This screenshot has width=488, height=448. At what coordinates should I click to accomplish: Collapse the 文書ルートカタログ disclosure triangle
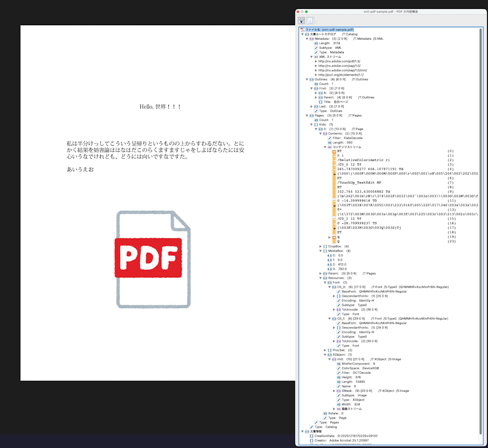(302, 34)
